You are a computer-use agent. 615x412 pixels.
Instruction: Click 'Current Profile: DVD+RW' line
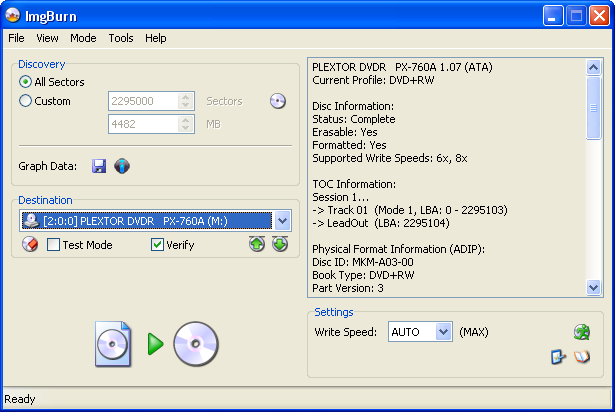(373, 80)
